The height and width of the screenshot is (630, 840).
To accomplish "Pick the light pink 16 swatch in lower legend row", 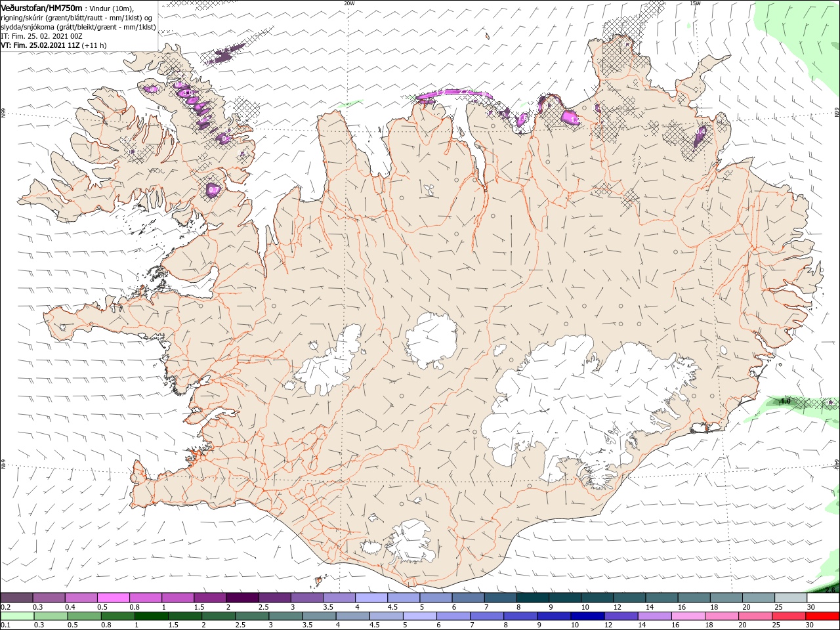I will [x=688, y=616].
